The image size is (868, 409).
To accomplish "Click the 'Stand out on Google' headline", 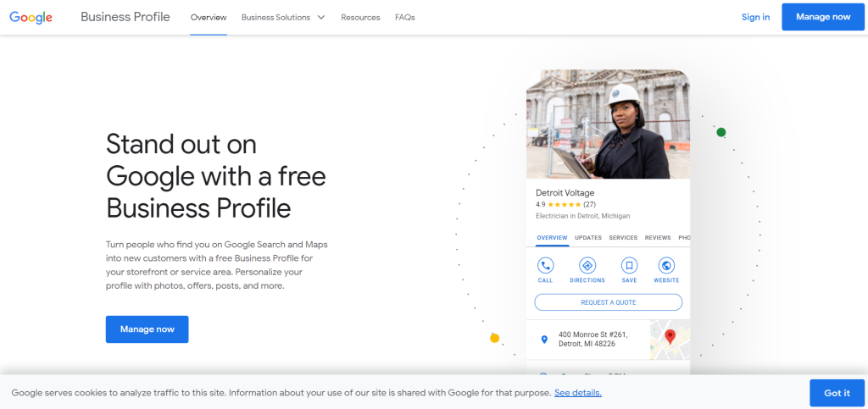I will 216,176.
